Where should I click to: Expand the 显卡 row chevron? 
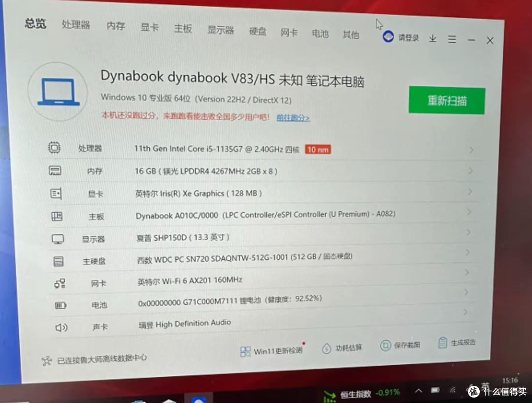470,191
